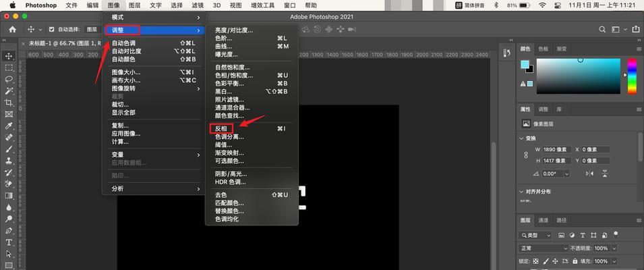
Task: Collapse the 对齐并分布 section
Action: pos(522,192)
